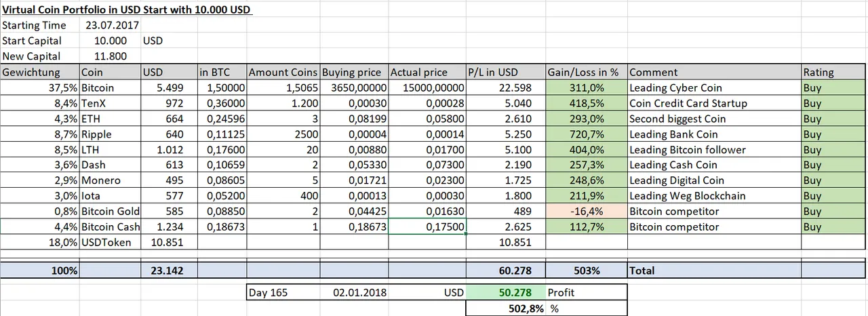Select the 502,8% result cell
The width and height of the screenshot is (868, 316).
[x=505, y=308]
